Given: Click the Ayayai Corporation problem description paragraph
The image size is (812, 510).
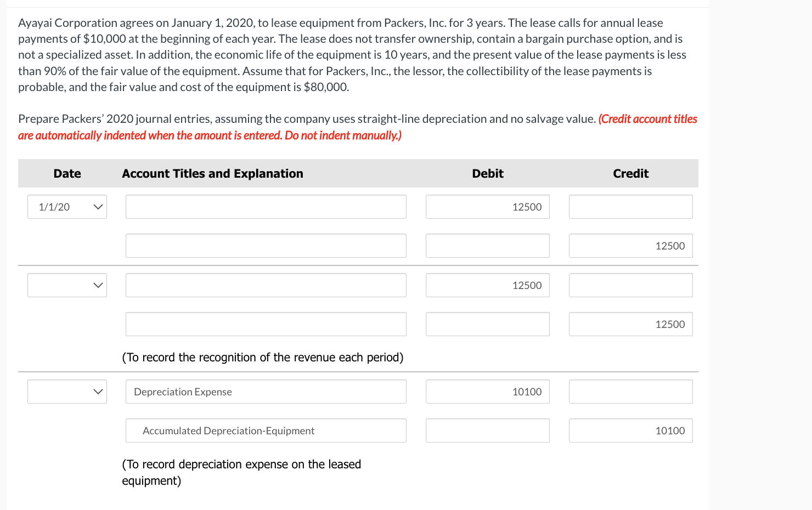Looking at the screenshot, I should [352, 55].
